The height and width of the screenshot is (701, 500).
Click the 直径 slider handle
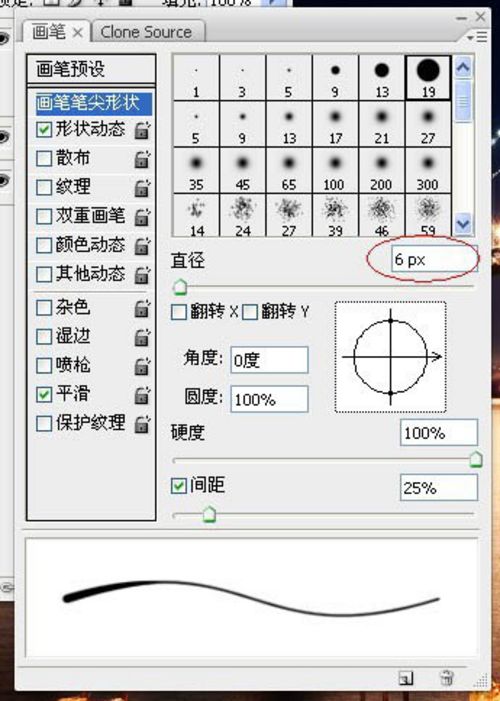click(x=180, y=287)
